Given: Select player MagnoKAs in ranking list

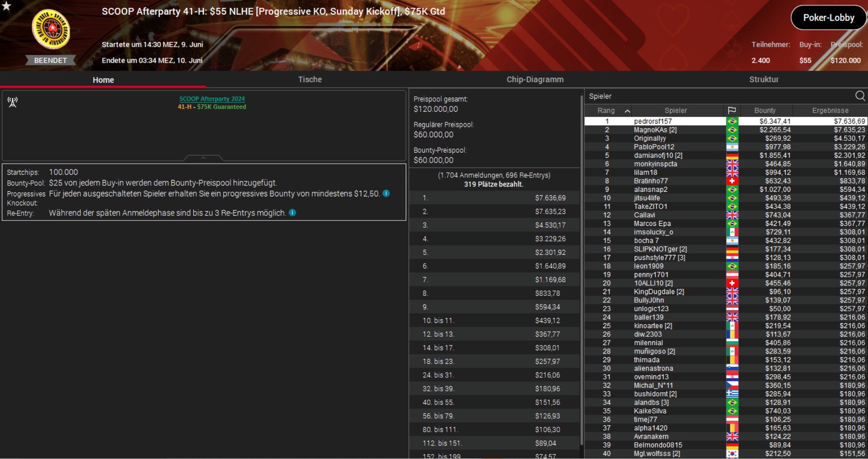Looking at the screenshot, I should pos(655,130).
